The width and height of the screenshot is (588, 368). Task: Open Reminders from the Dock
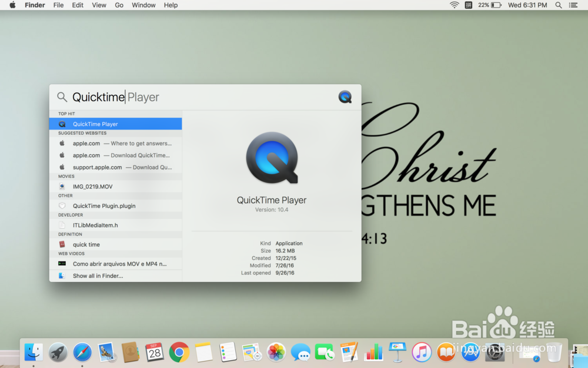tap(228, 352)
